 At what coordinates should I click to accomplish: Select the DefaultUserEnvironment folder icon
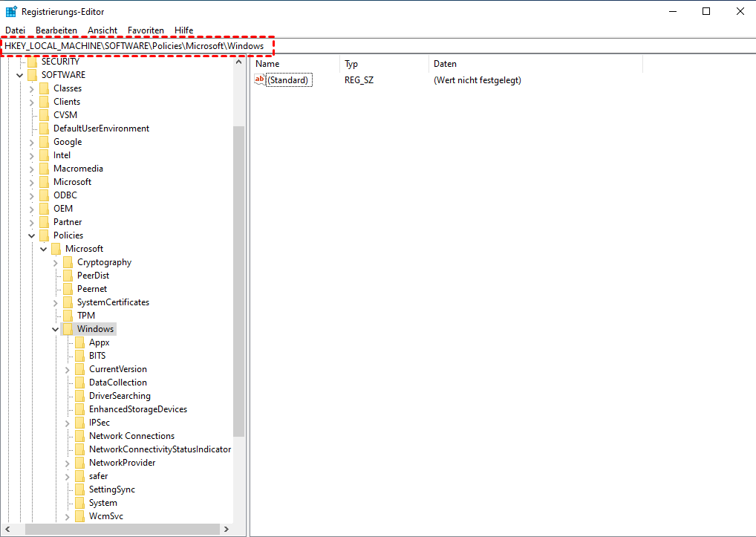click(45, 128)
